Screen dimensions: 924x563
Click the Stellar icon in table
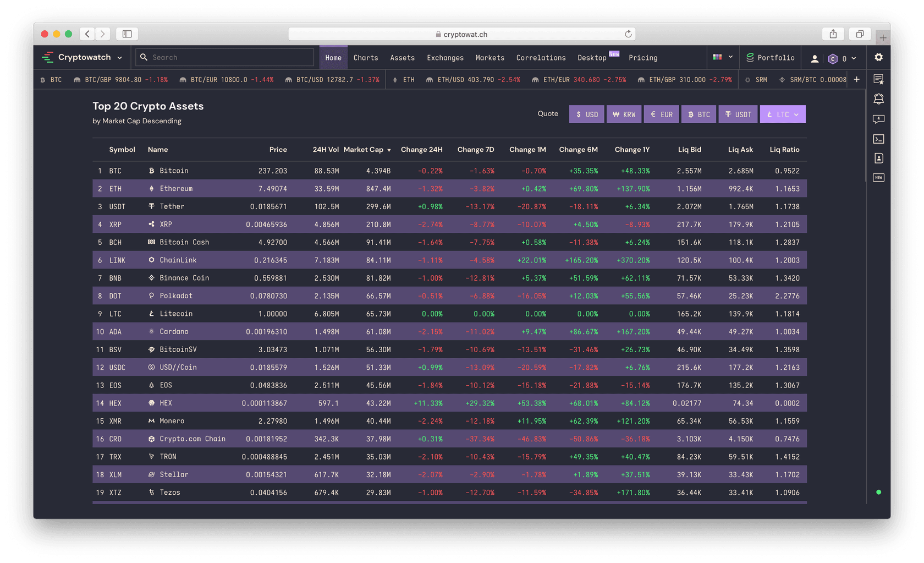pos(151,474)
